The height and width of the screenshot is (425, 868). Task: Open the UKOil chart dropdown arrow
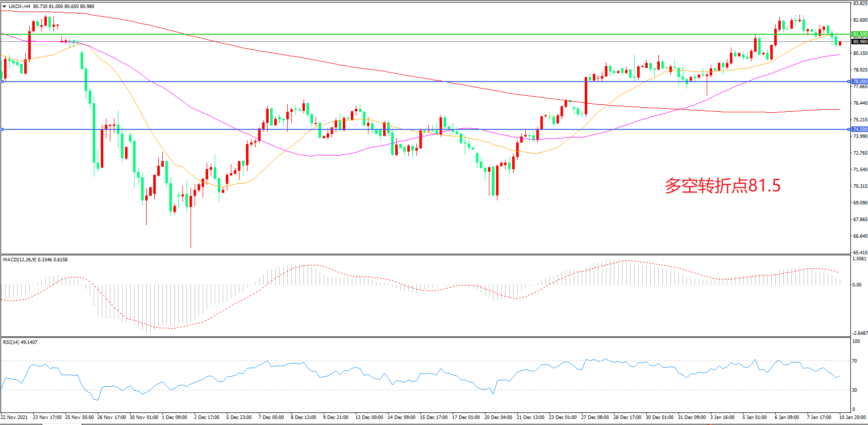5,7
